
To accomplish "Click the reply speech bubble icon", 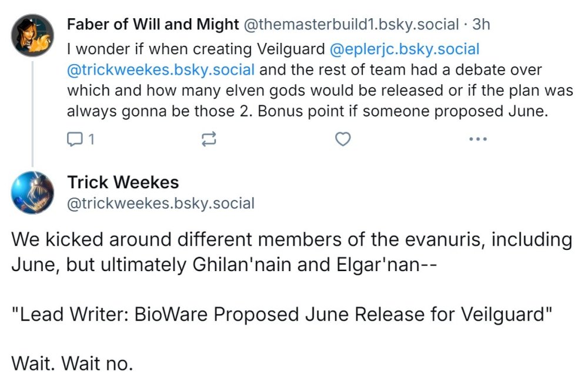I will 76,139.
